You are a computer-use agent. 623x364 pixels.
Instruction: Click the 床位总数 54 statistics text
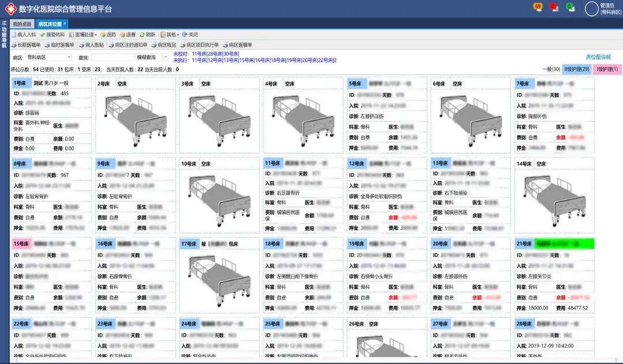point(24,69)
